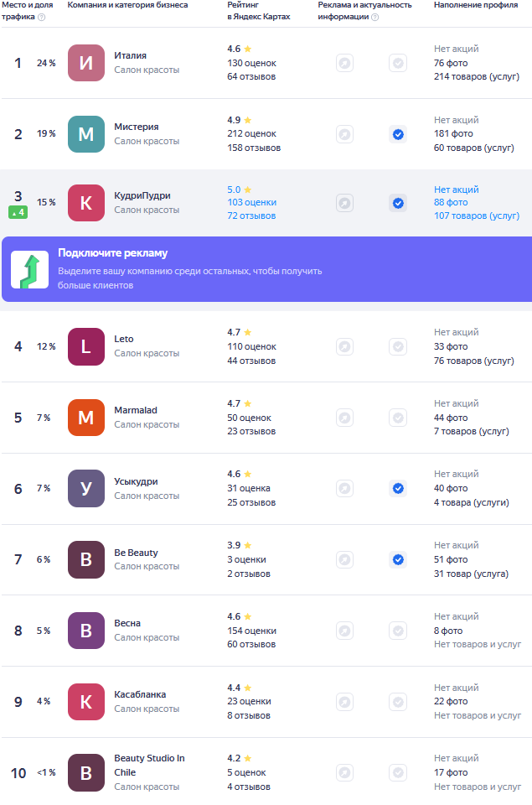Click the verified info checkmark for Касабланка
532x805 pixels.
(x=398, y=702)
